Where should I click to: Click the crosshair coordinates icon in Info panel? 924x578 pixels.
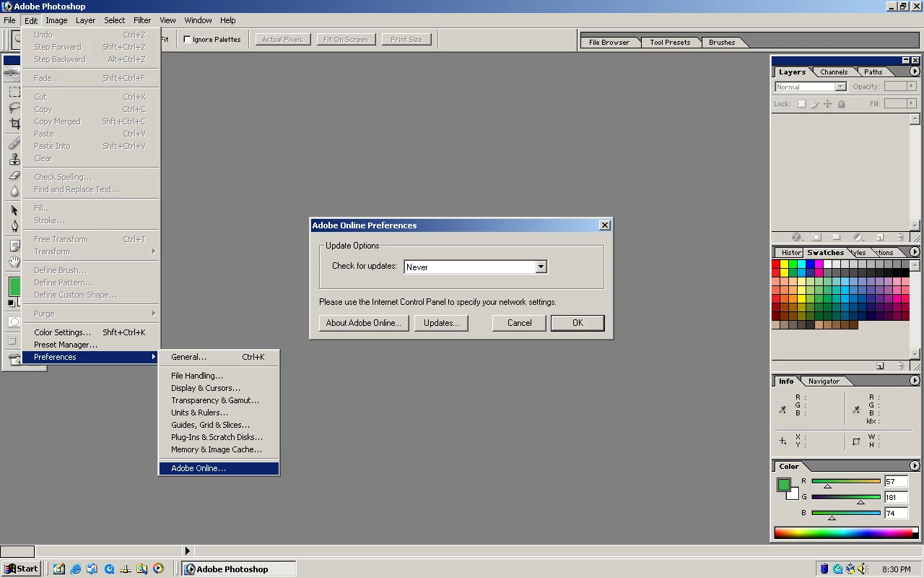pyautogui.click(x=783, y=441)
